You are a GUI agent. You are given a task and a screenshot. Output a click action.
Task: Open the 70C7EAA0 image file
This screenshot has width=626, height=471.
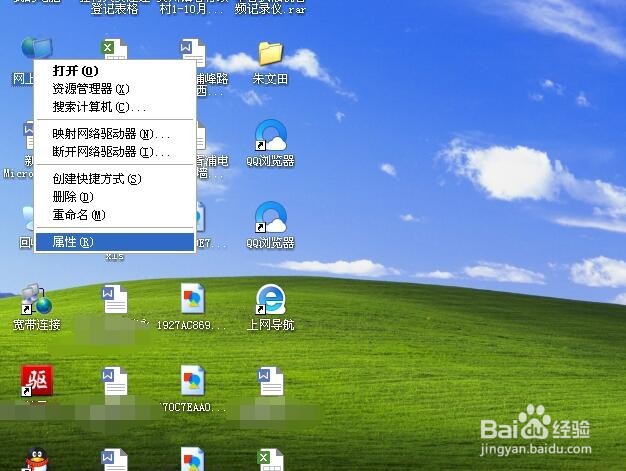pos(192,380)
